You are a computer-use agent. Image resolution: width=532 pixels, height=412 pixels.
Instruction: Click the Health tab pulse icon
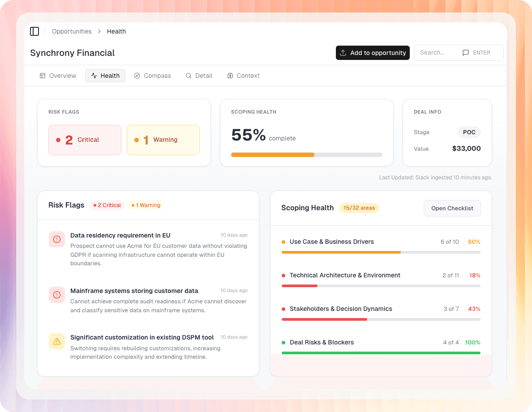point(94,76)
